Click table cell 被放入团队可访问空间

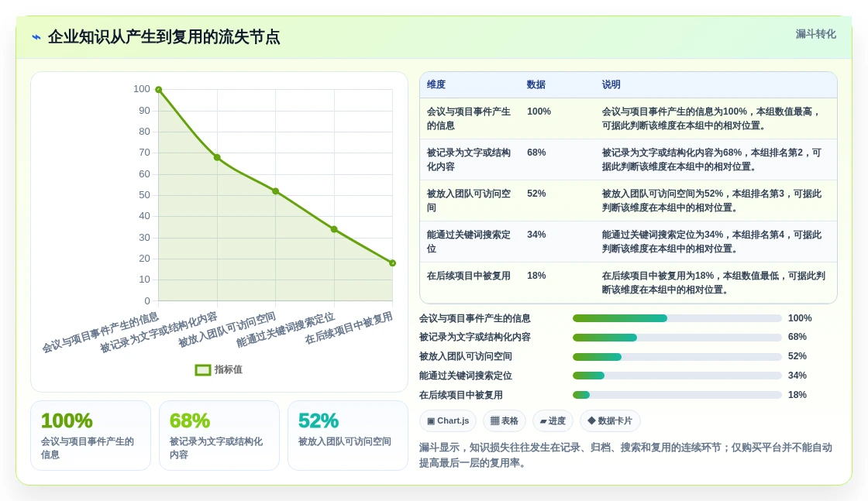(469, 201)
